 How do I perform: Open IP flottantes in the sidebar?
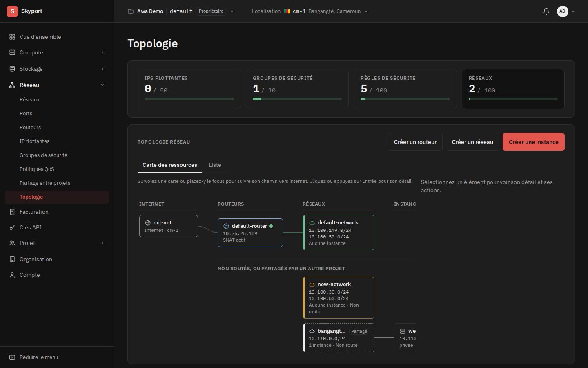pos(34,141)
